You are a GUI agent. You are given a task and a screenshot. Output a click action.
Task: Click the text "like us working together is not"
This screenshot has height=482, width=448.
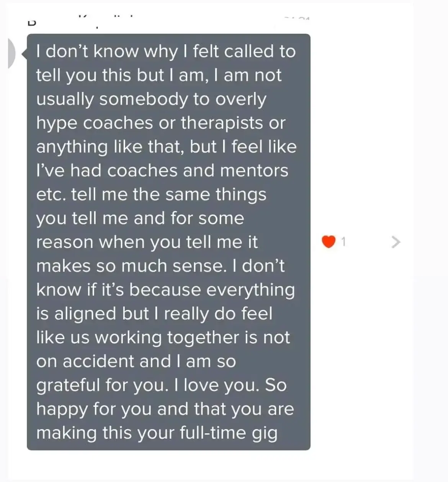[163, 338]
